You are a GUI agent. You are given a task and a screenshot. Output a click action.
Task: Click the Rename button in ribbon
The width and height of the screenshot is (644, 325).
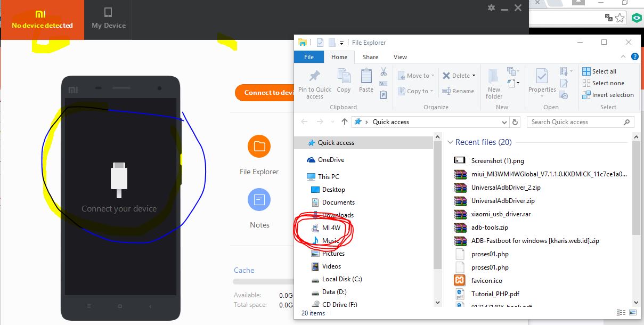[458, 91]
